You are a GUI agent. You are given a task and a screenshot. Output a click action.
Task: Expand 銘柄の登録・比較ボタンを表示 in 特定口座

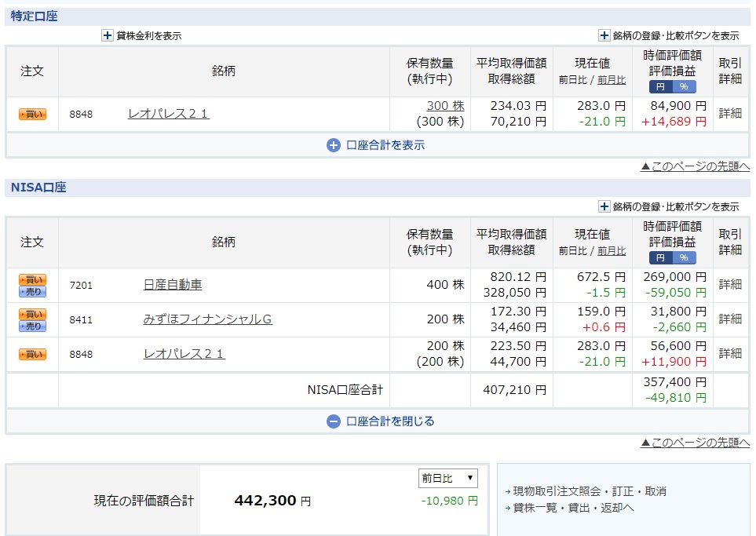[604, 35]
